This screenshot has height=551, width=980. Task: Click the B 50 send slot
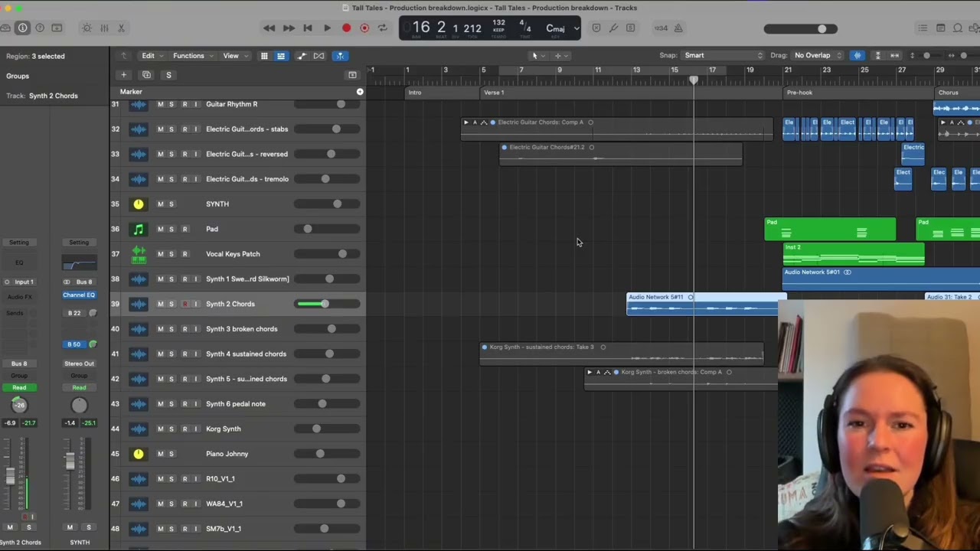point(74,344)
